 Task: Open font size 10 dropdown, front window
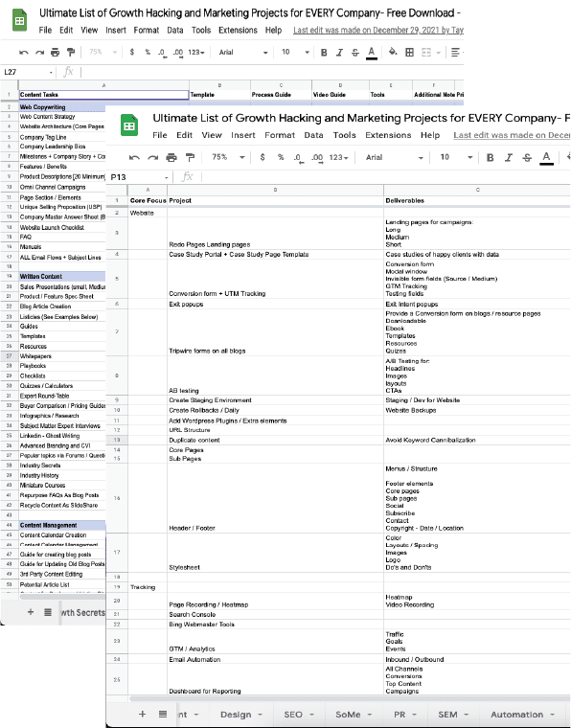click(456, 157)
